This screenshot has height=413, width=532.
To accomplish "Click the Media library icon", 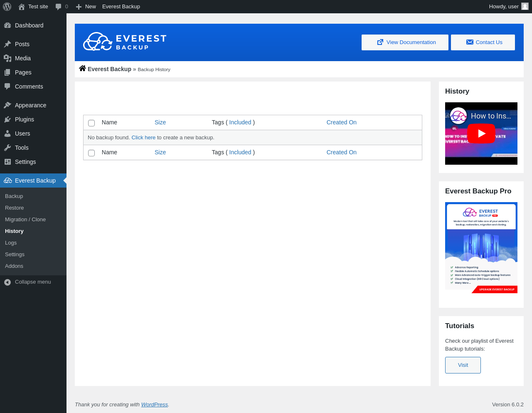I will [x=7, y=58].
